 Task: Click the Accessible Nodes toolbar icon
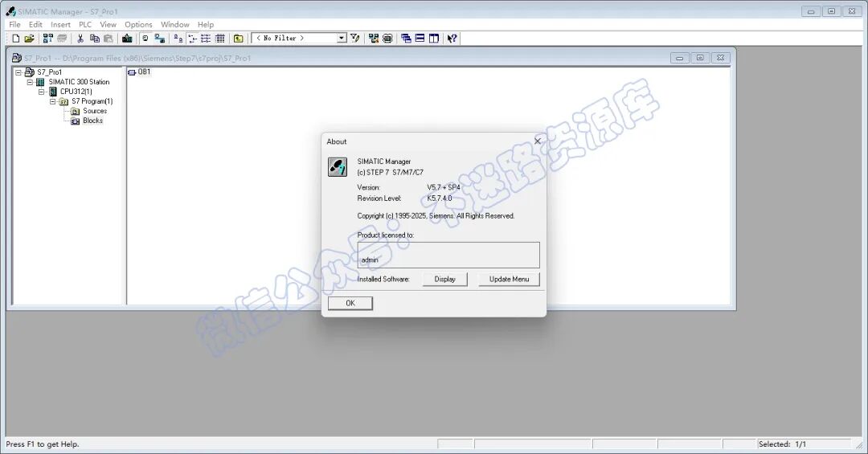(x=48, y=39)
